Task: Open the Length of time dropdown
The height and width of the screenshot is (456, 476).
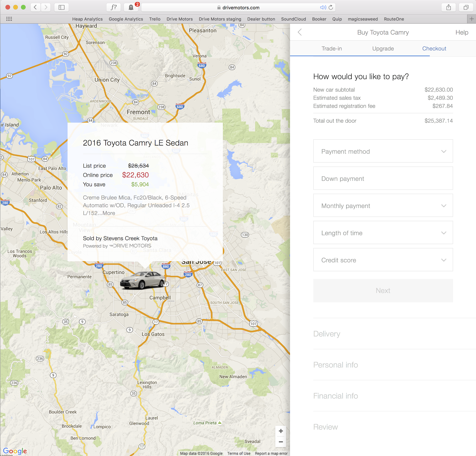Action: pyautogui.click(x=383, y=233)
